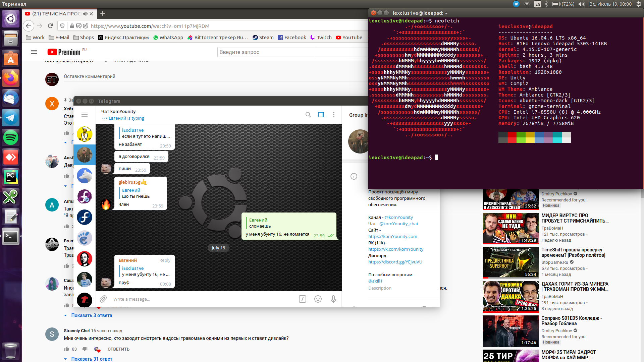Dislike Stranniy Chel's comment
Screen dimensions: 644x362
85,349
